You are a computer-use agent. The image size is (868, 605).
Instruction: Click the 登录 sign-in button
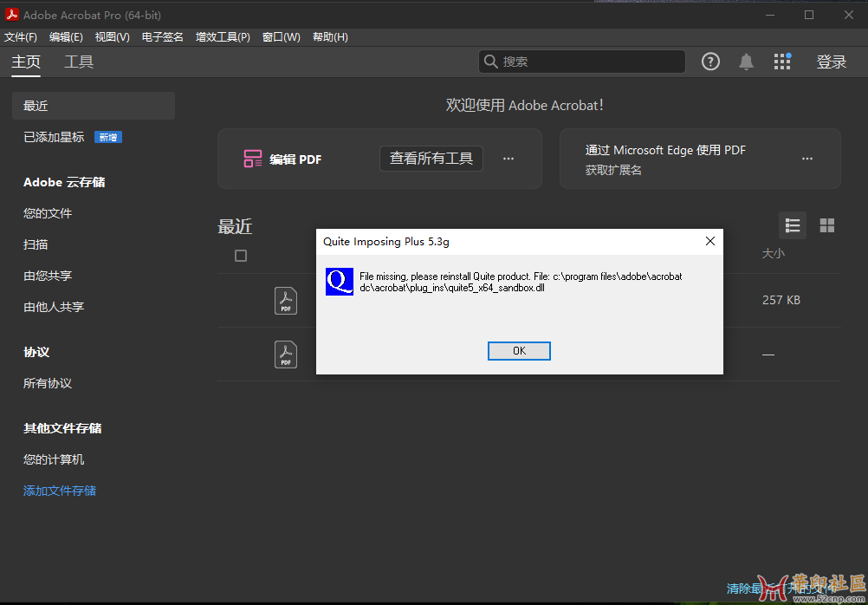point(832,62)
